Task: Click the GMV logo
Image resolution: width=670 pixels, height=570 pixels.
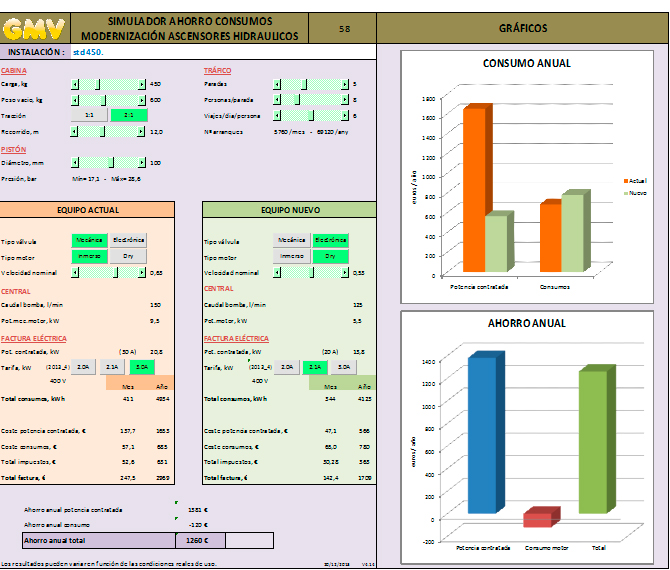Action: click(x=36, y=28)
